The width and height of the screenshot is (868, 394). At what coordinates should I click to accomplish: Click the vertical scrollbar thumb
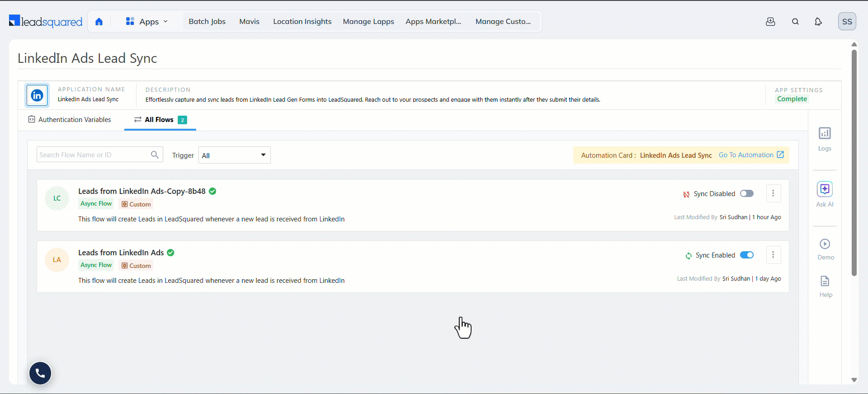tap(854, 163)
